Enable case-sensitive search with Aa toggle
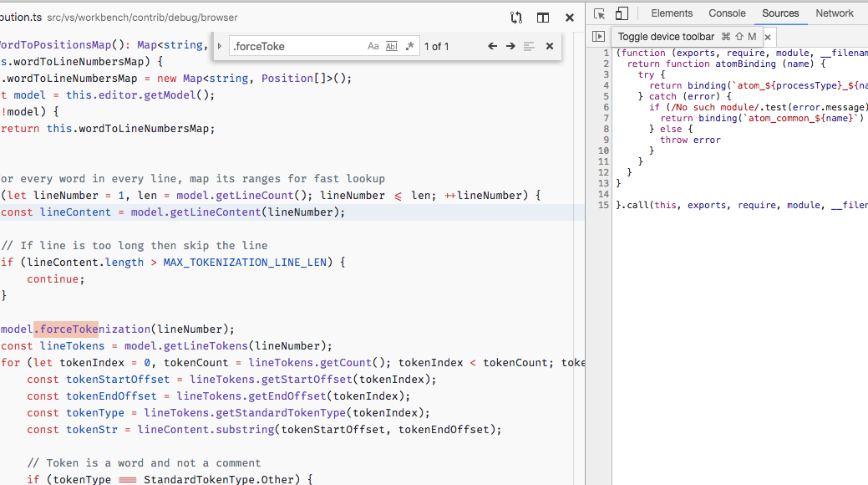The width and height of the screenshot is (868, 485). click(x=373, y=46)
